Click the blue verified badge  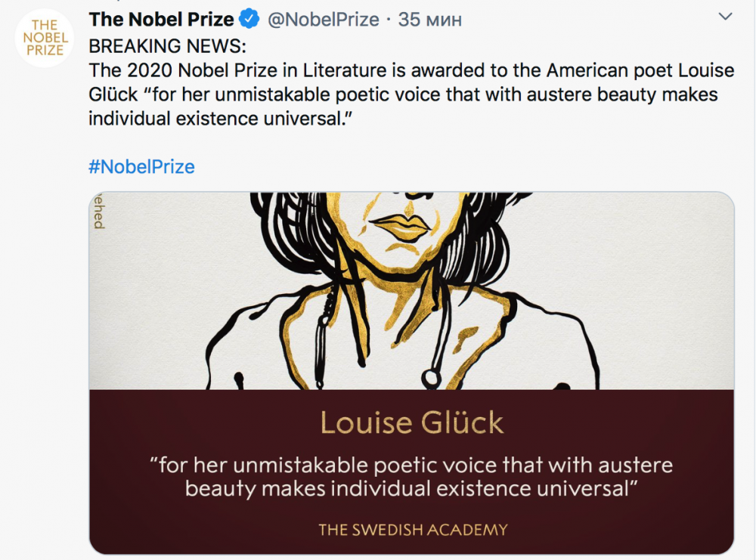point(249,19)
